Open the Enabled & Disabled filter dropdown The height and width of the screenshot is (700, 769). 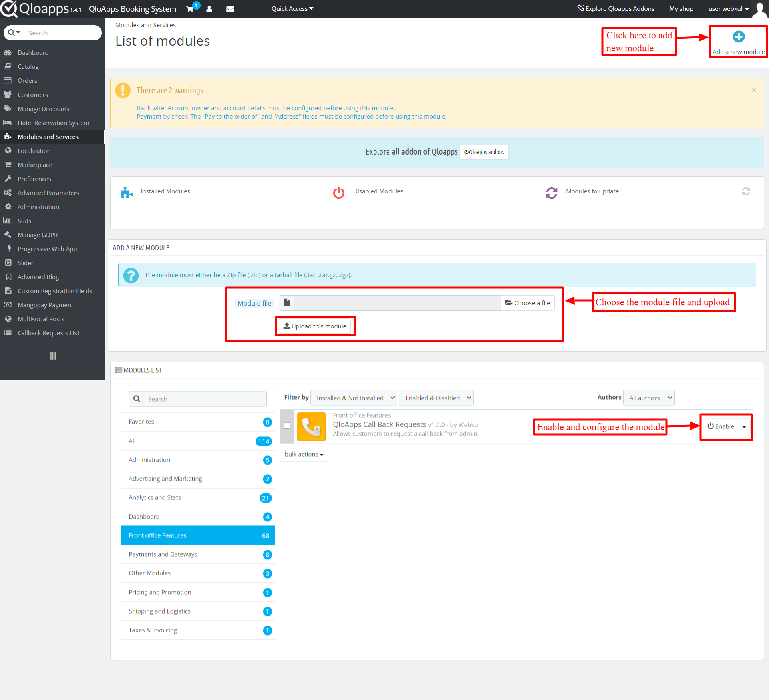pyautogui.click(x=437, y=398)
